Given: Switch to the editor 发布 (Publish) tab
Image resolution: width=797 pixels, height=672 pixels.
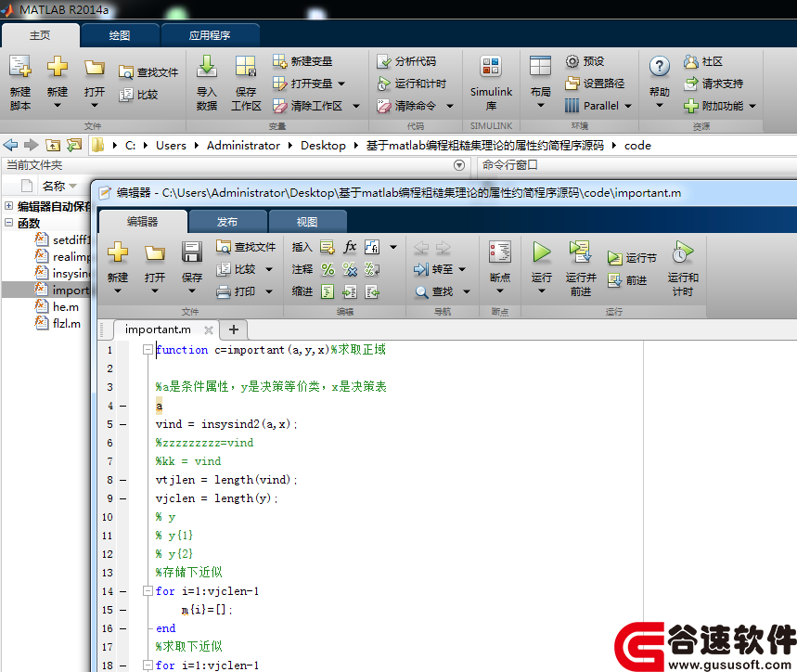Looking at the screenshot, I should pos(227,222).
